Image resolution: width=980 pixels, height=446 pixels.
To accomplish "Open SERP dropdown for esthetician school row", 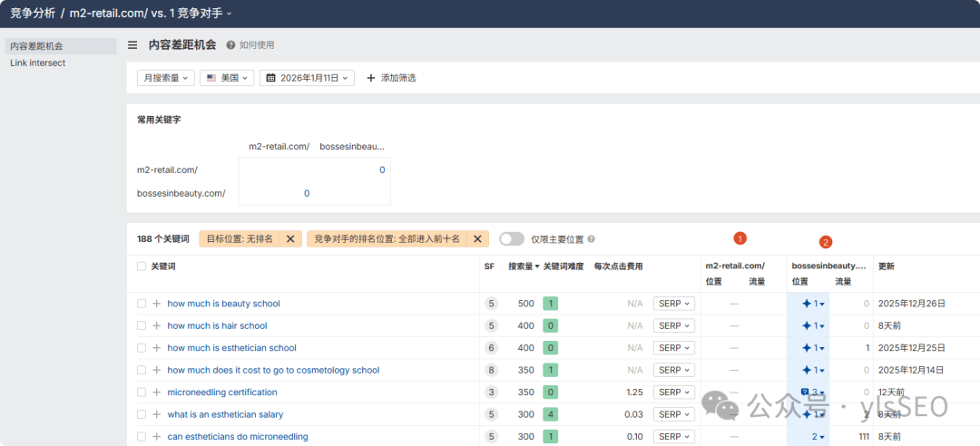I will pyautogui.click(x=673, y=348).
